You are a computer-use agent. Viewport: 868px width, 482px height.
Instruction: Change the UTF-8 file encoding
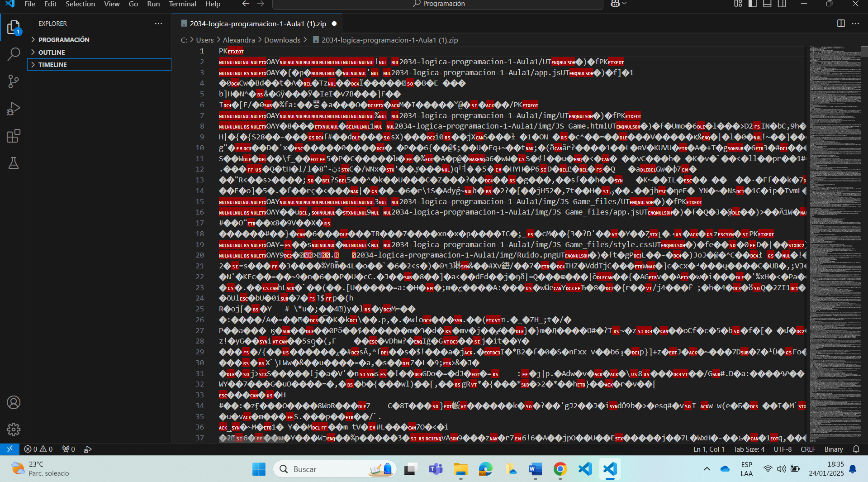[783, 449]
